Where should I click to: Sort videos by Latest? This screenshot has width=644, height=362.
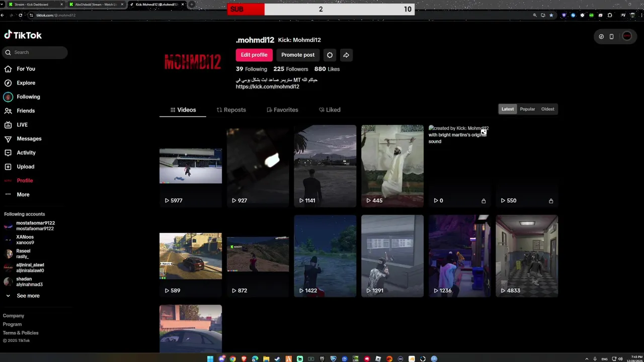[508, 109]
